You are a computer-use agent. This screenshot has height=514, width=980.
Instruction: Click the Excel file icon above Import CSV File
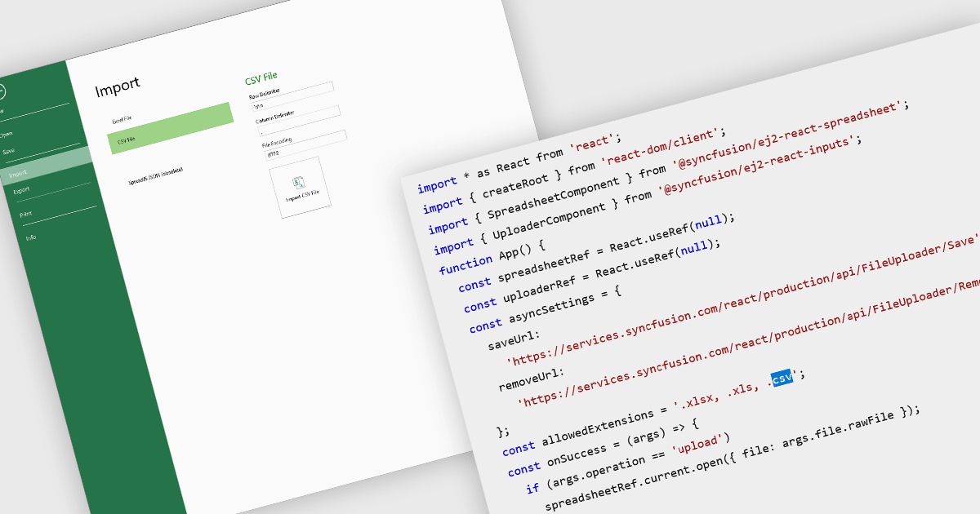(298, 181)
